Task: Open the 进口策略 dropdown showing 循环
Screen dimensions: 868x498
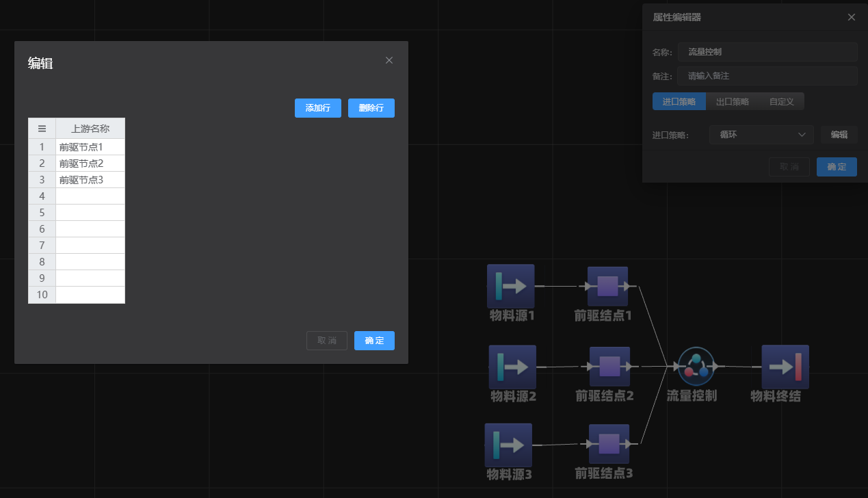Action: point(761,135)
